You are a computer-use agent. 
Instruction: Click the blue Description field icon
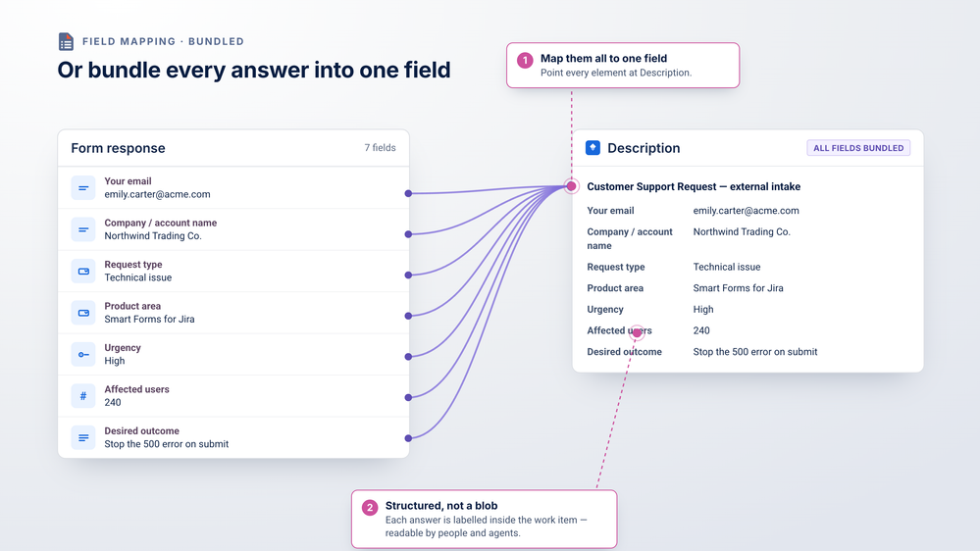coord(593,147)
